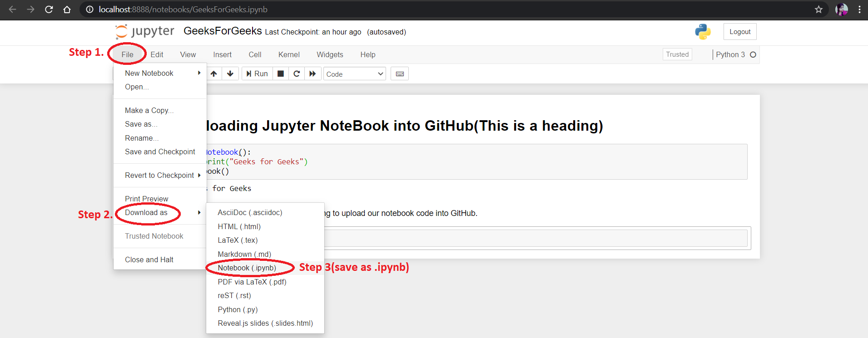The width and height of the screenshot is (868, 338).
Task: Choose Save as... in File menu
Action: 160,124
